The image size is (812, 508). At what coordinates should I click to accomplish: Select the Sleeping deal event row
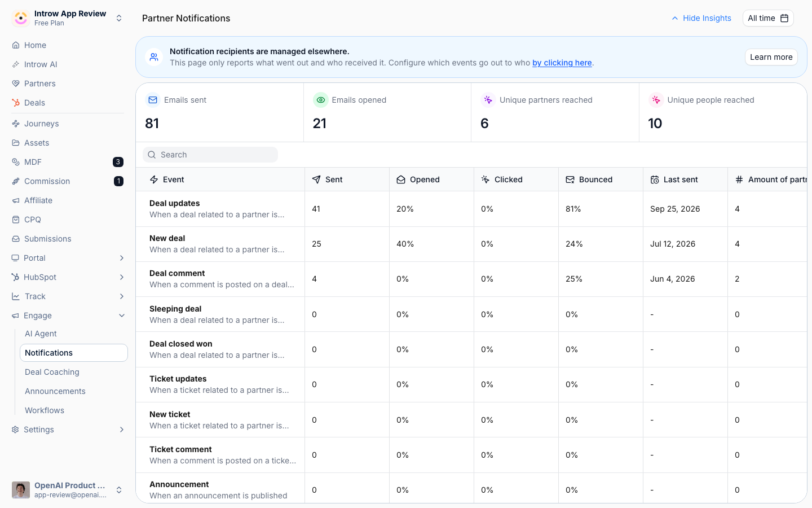tap(471, 314)
